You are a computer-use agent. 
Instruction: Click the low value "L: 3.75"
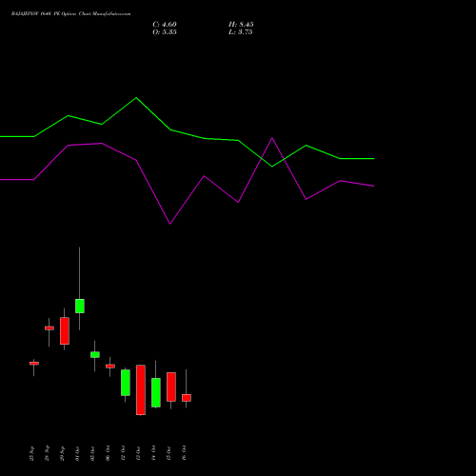click(x=241, y=32)
